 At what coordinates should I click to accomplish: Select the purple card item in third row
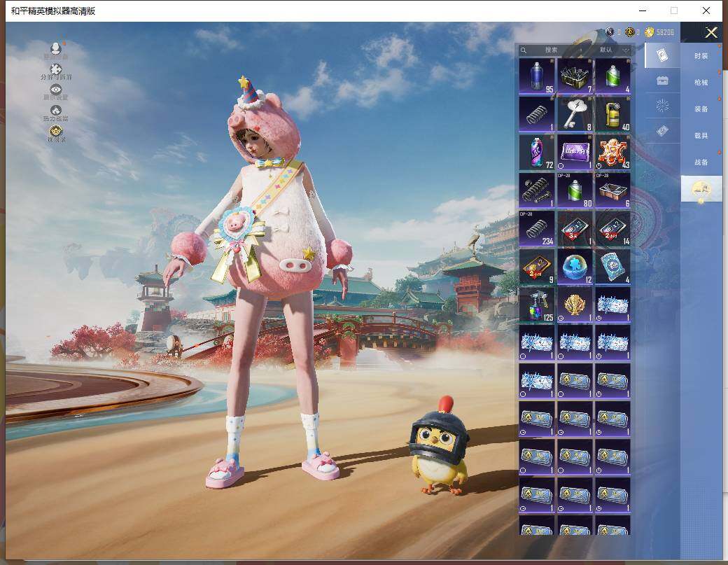click(x=575, y=152)
